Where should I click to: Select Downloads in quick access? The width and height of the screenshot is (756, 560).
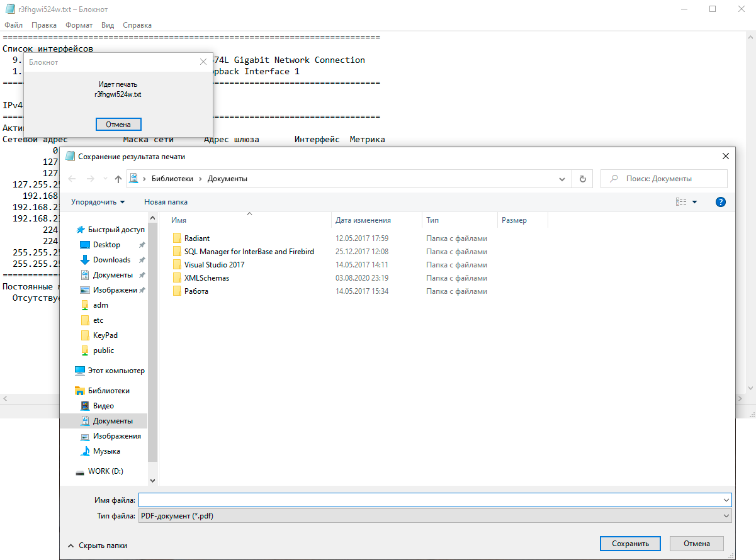(x=111, y=260)
